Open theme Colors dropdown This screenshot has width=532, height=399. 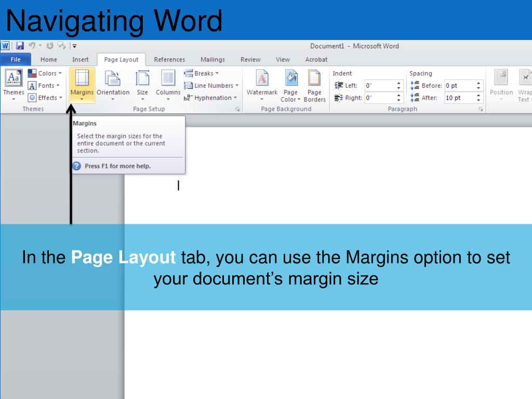click(45, 73)
